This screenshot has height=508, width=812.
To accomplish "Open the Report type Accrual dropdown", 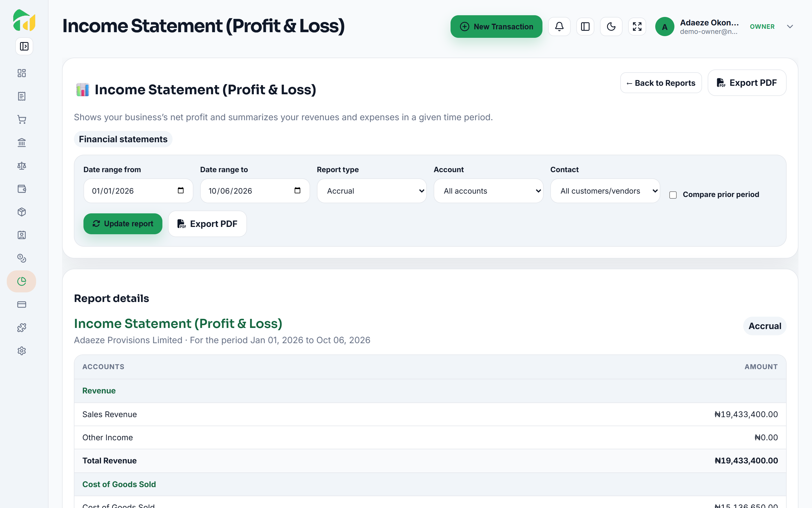I will click(x=371, y=191).
